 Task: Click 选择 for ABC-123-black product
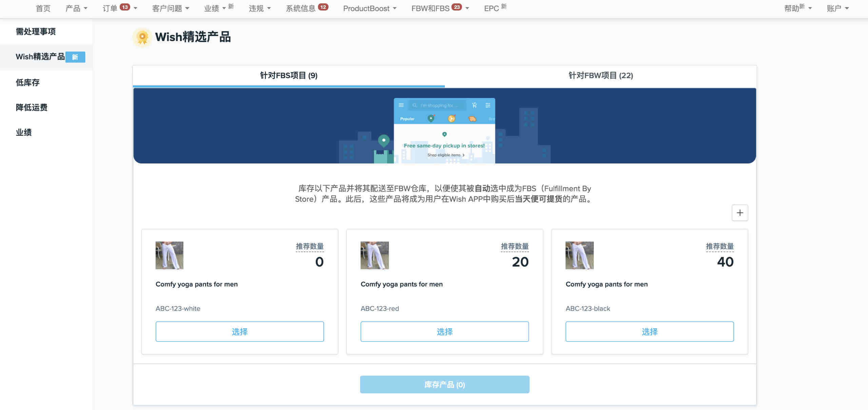pos(649,331)
